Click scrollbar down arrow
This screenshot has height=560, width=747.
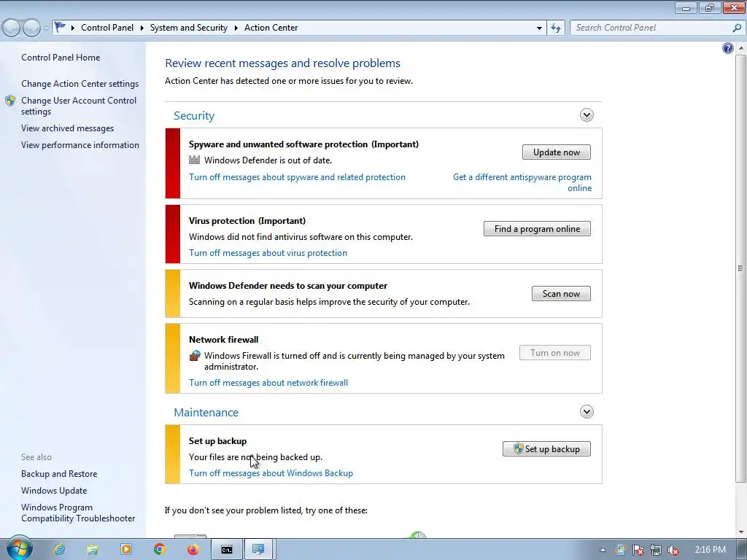coord(740,532)
